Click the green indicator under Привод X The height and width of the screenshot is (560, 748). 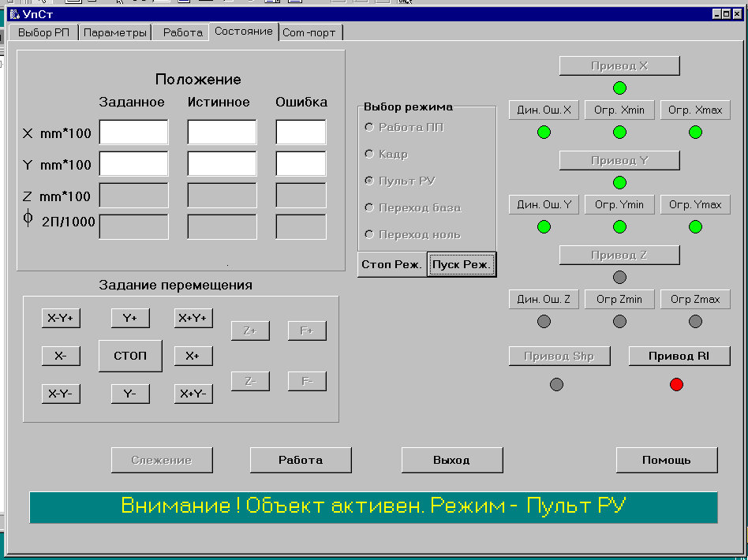619,88
